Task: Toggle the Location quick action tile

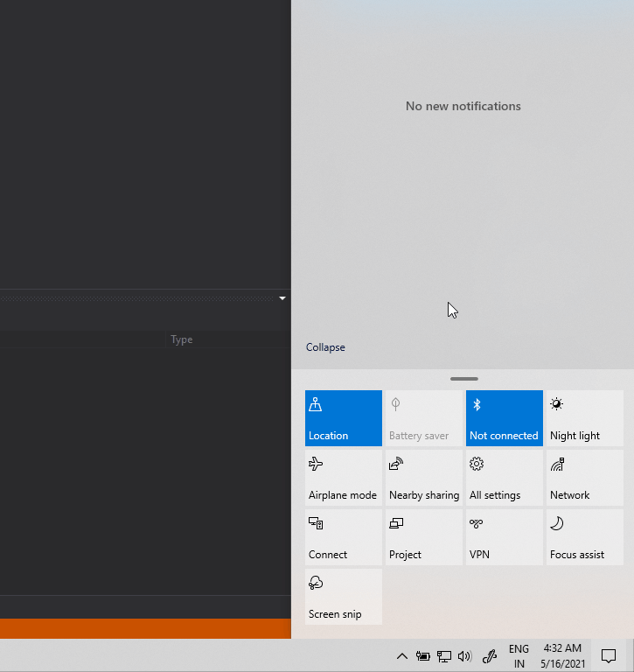Action: (x=343, y=418)
